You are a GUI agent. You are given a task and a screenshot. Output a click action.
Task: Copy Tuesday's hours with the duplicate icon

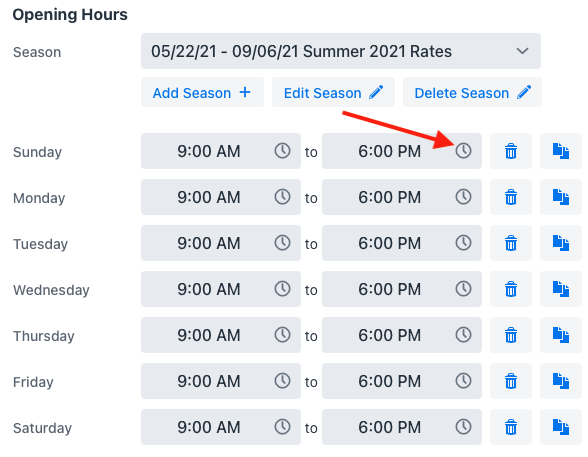pos(561,243)
